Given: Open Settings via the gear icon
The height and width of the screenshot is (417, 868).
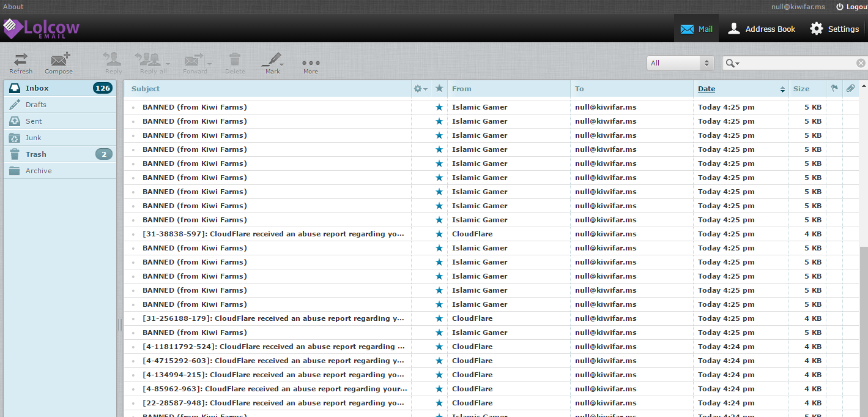Looking at the screenshot, I should [x=817, y=29].
